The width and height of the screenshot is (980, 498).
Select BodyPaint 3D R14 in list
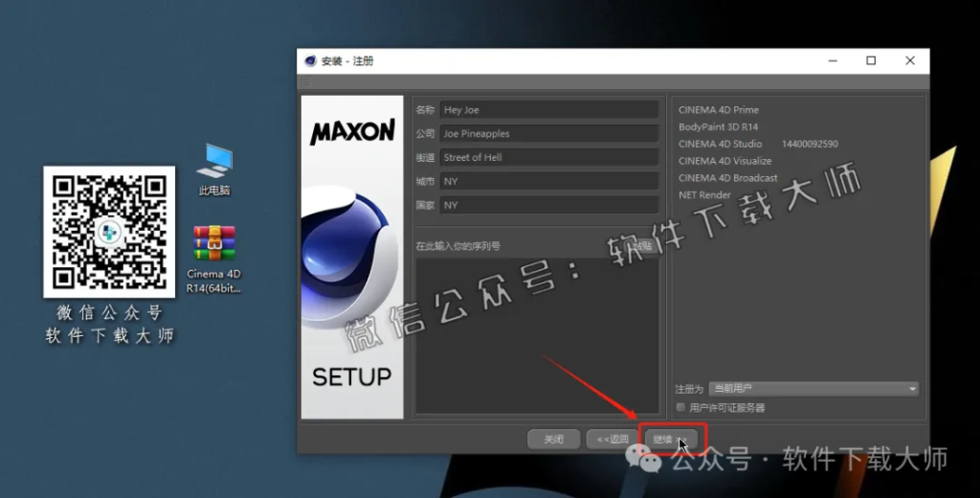pyautogui.click(x=718, y=126)
